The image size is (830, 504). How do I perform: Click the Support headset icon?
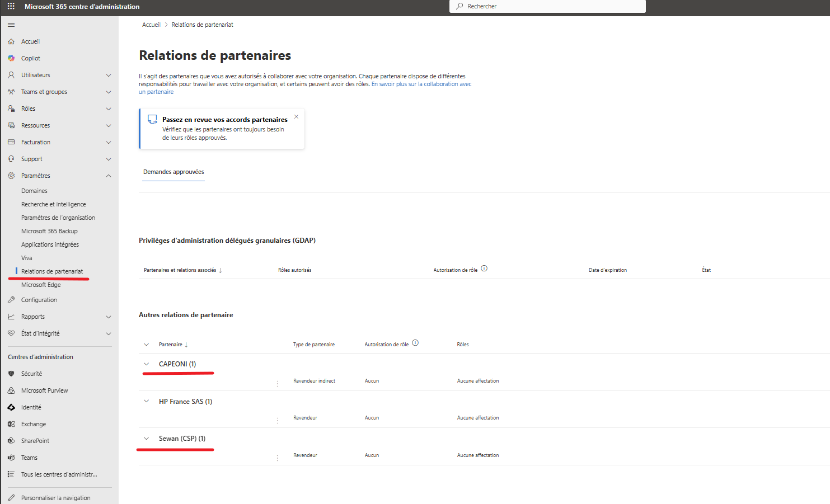(x=11, y=159)
